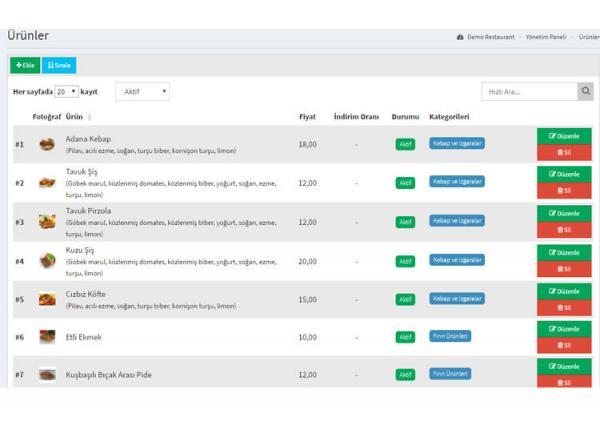Delete Tavuk Şiş with Sil button
Image resolution: width=600 pixels, height=422 pixels.
[x=564, y=191]
